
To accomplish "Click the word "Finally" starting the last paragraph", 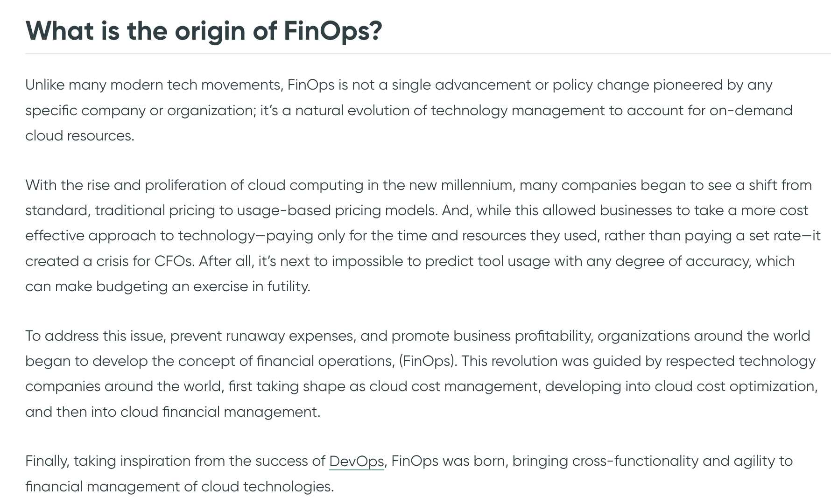I will [x=47, y=461].
